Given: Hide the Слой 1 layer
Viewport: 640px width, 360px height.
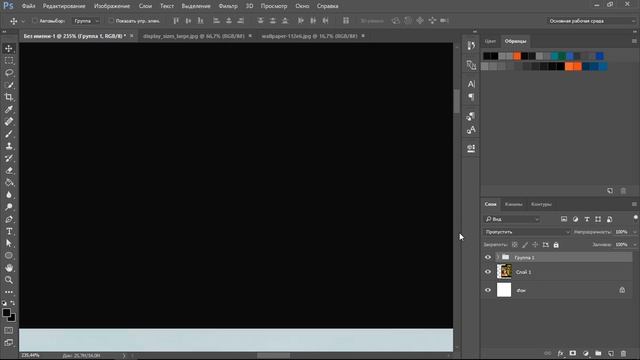Looking at the screenshot, I should click(x=488, y=272).
